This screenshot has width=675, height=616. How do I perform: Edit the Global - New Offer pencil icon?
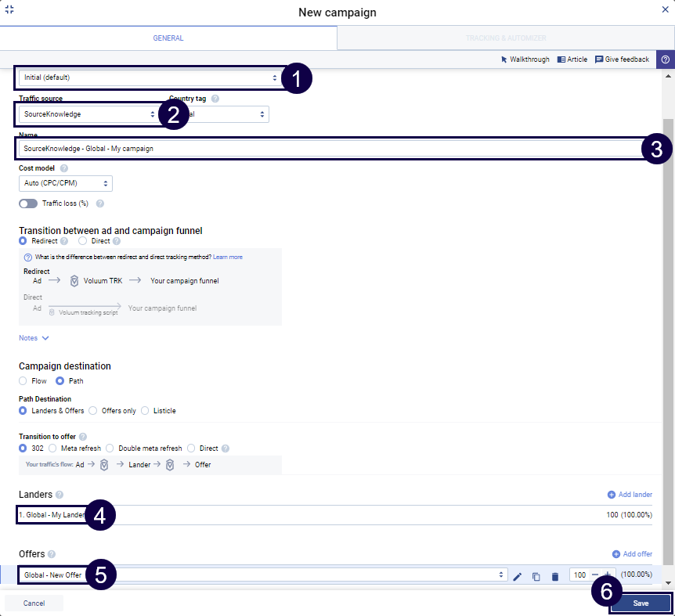click(517, 576)
